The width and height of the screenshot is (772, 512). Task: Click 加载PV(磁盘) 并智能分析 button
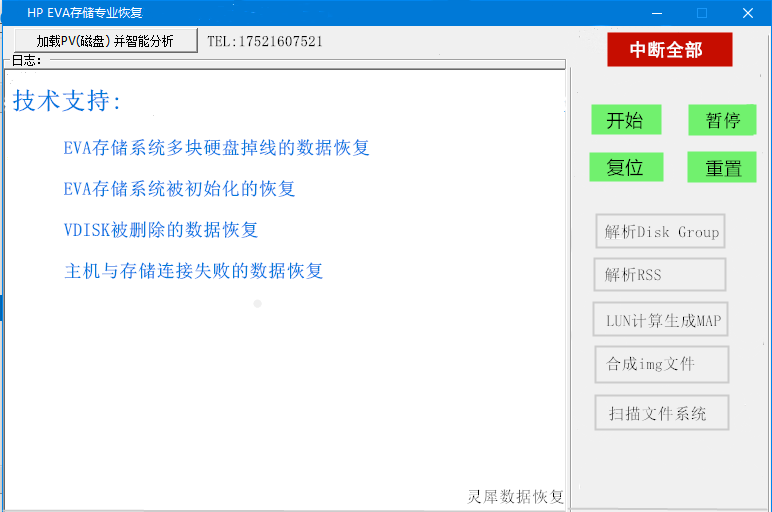[x=106, y=41]
